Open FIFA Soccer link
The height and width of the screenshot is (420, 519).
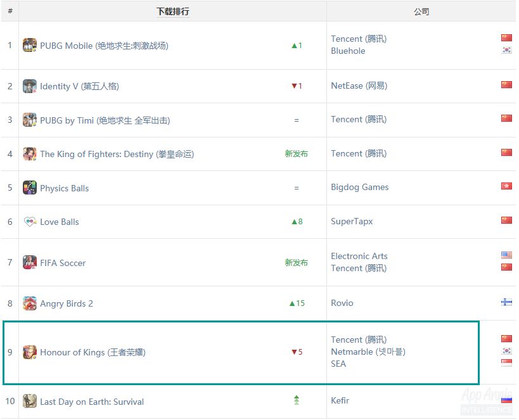(63, 263)
